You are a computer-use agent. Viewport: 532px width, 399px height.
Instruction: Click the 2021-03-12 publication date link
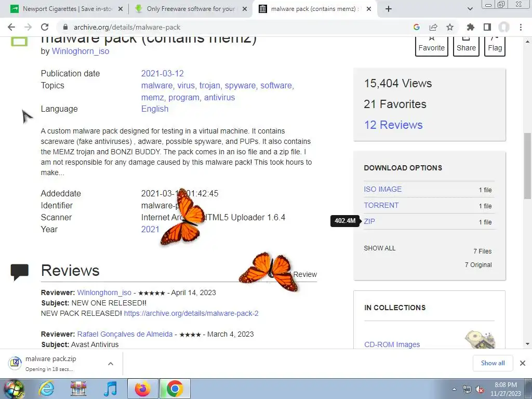tap(163, 73)
